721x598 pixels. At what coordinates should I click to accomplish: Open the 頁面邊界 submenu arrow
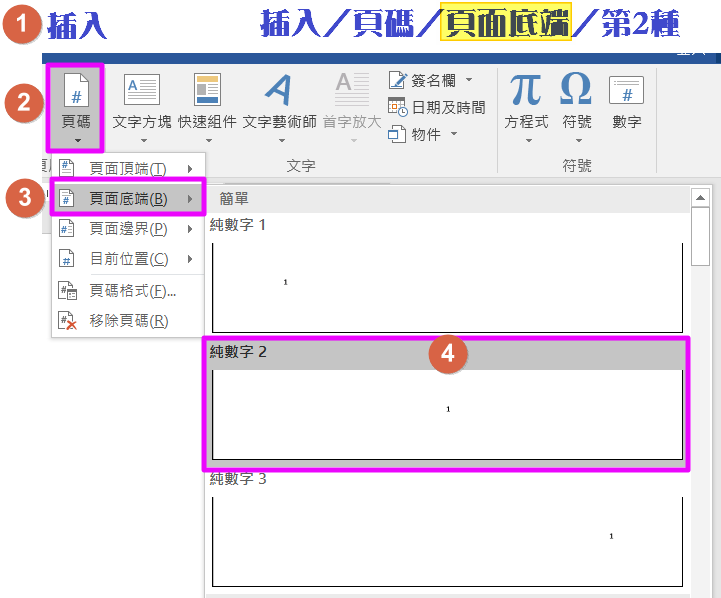(x=190, y=229)
